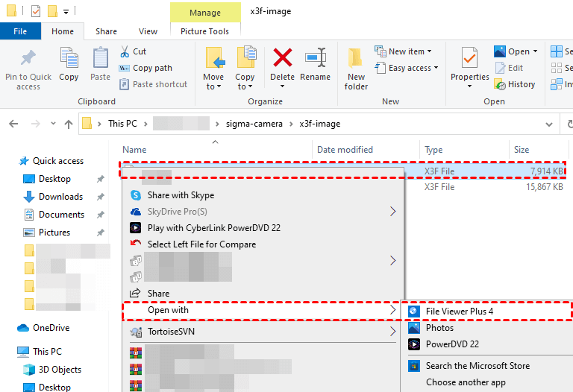Expand the Open dropdown arrow in the ribbon

tap(536, 51)
